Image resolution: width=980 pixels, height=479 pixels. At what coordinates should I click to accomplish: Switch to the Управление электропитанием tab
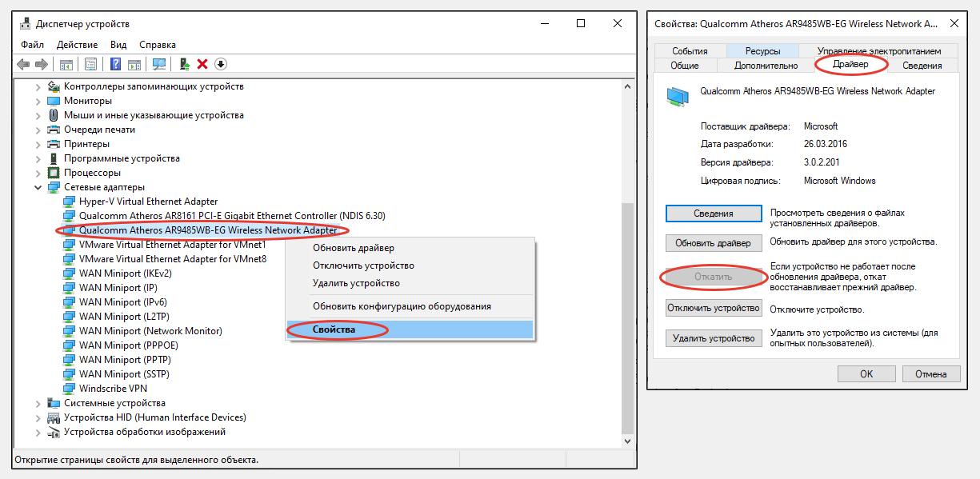point(879,51)
